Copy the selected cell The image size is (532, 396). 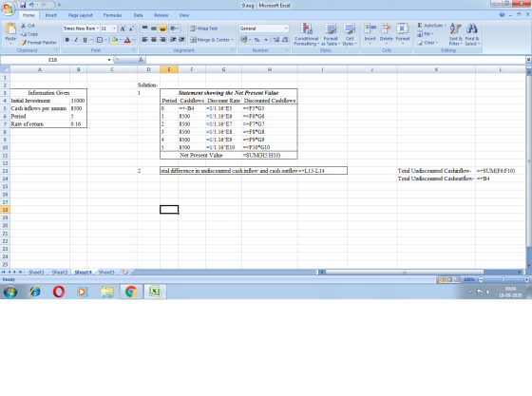(x=28, y=34)
